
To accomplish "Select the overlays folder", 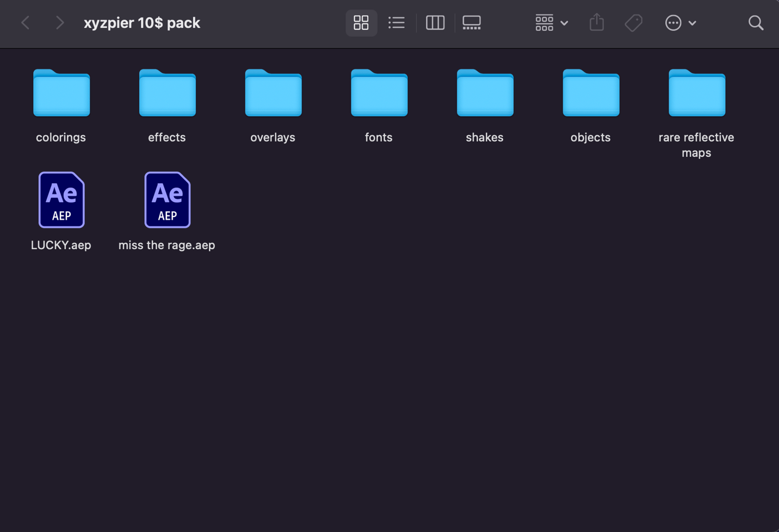I will coord(273,93).
